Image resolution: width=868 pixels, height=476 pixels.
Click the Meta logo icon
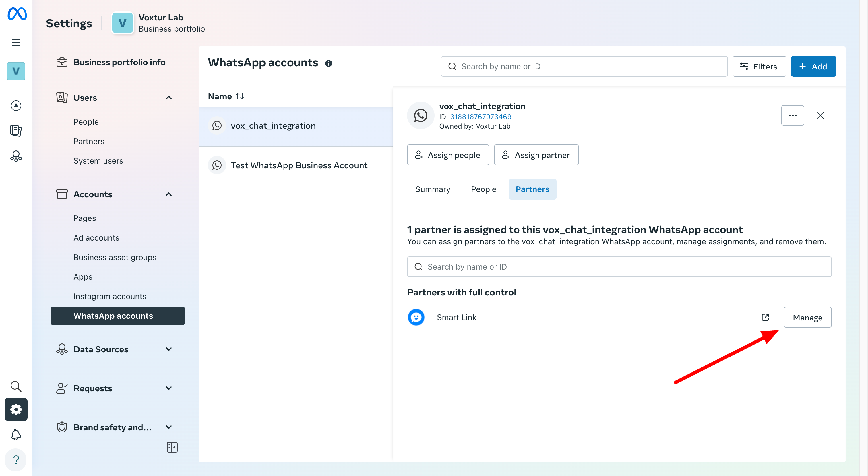(x=17, y=14)
